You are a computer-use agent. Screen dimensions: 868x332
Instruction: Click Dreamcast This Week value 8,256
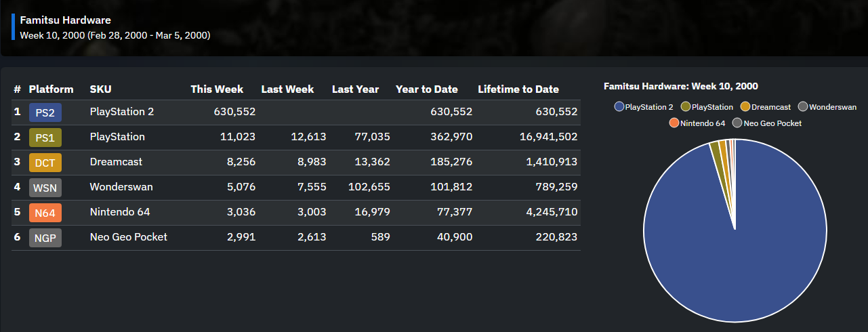(241, 162)
